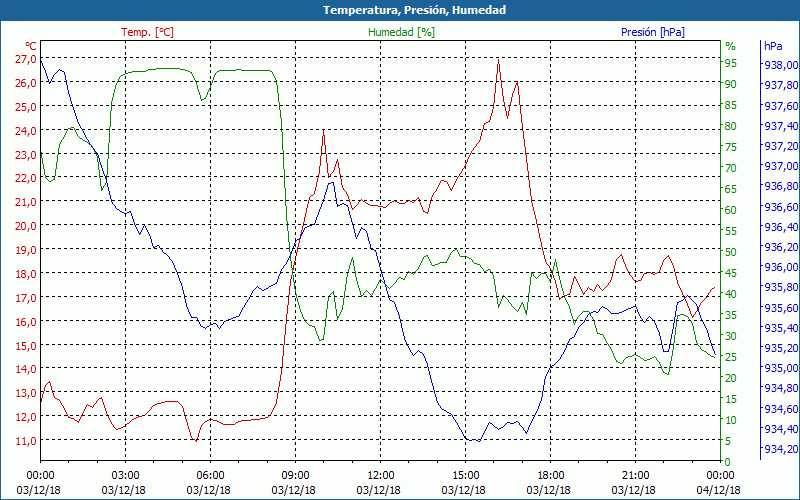Click the '936,60' pressure tick label

(779, 207)
